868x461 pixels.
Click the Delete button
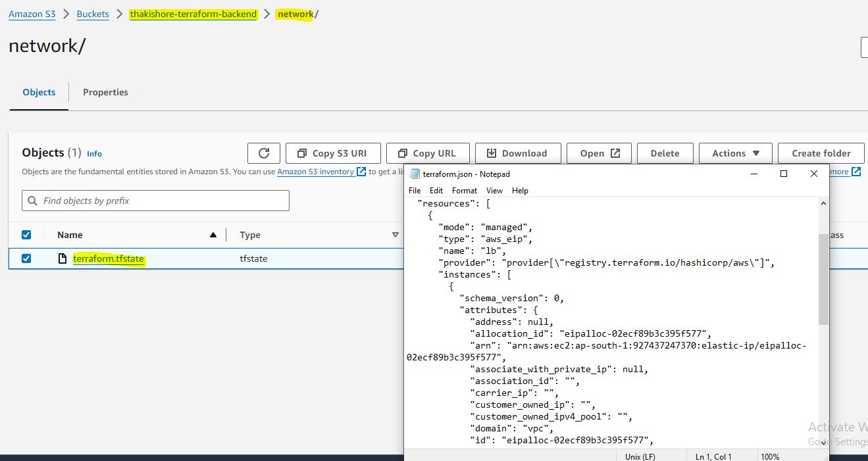click(x=665, y=153)
